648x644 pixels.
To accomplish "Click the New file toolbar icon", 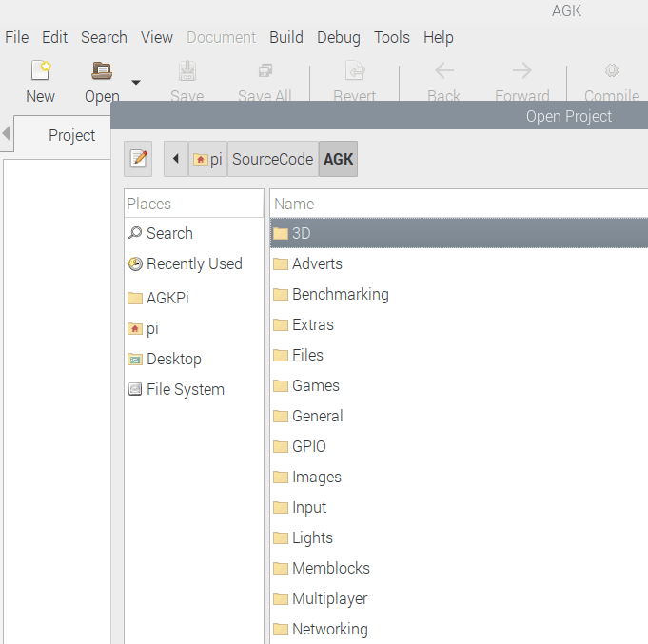I will click(40, 71).
